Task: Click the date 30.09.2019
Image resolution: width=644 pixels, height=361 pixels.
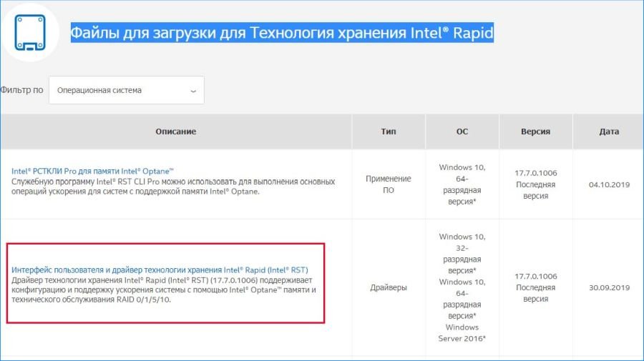Action: pos(609,287)
